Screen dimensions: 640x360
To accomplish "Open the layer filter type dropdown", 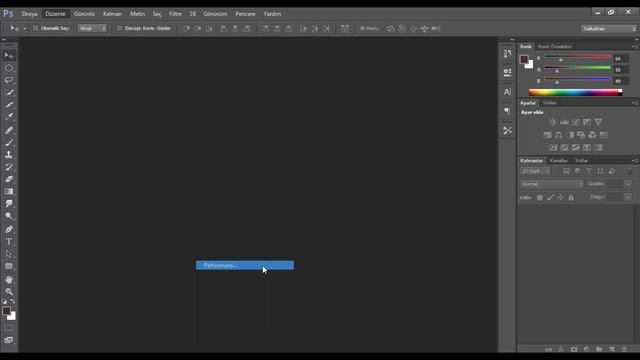I will pyautogui.click(x=535, y=171).
